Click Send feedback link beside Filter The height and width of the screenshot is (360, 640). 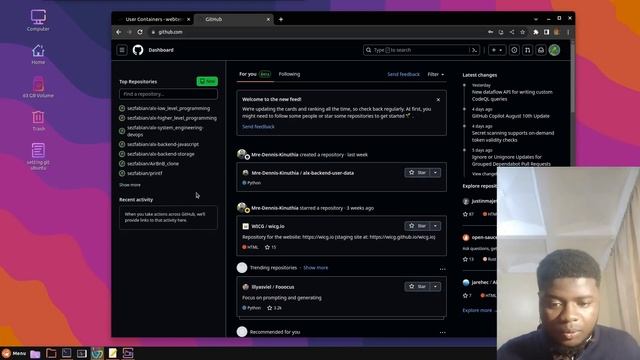tap(403, 74)
